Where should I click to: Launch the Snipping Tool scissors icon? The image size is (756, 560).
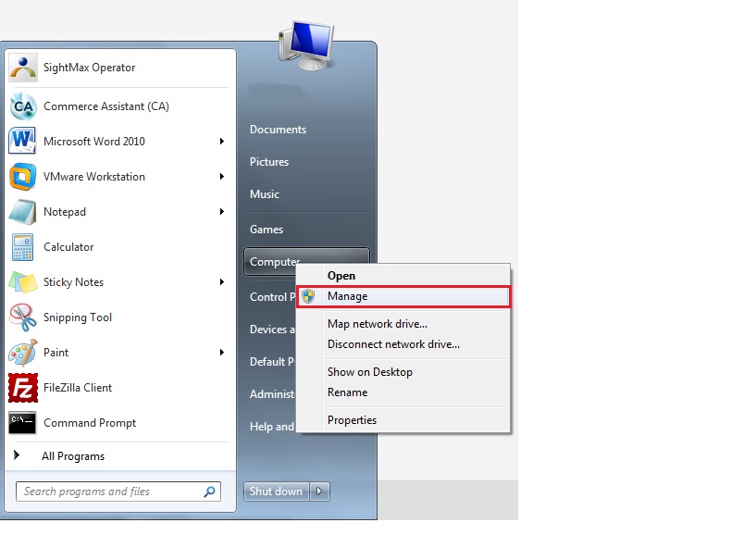tap(22, 317)
